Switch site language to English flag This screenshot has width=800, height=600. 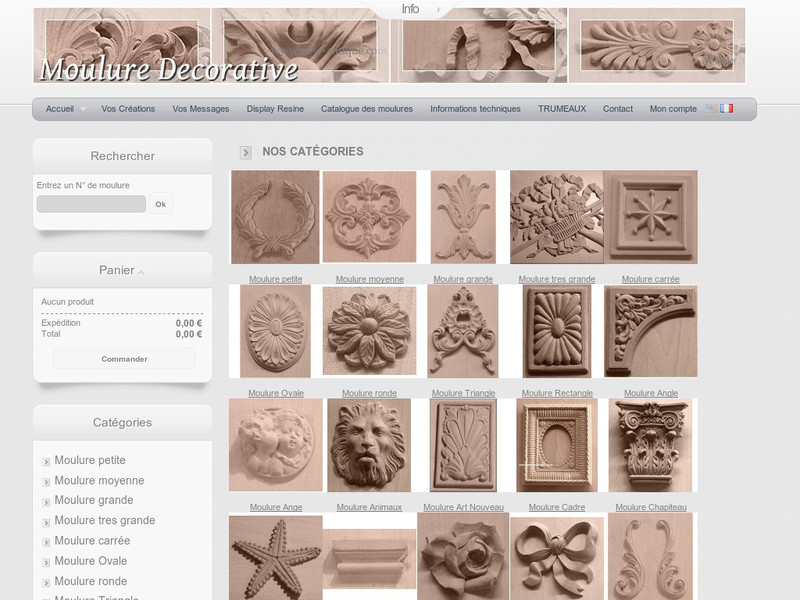(x=711, y=108)
